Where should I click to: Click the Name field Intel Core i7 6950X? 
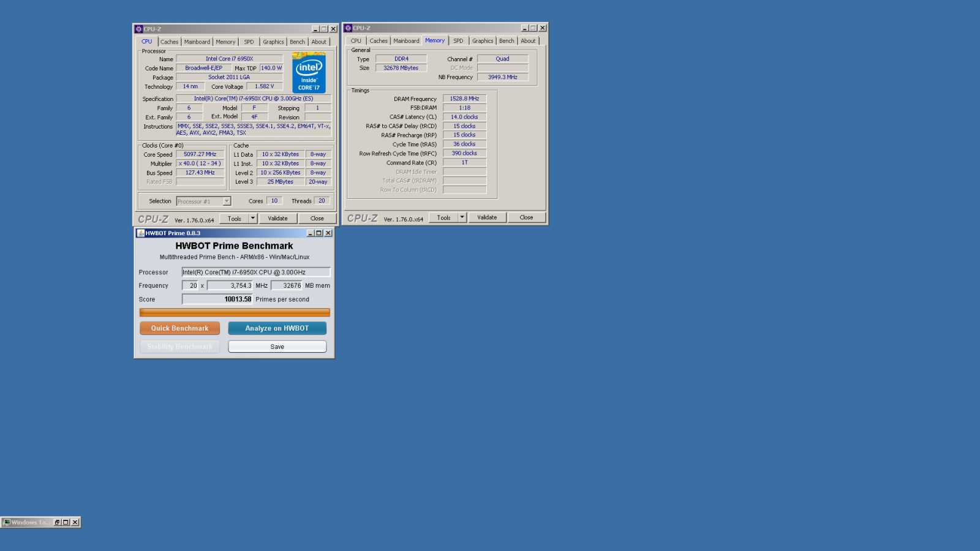tap(230, 59)
